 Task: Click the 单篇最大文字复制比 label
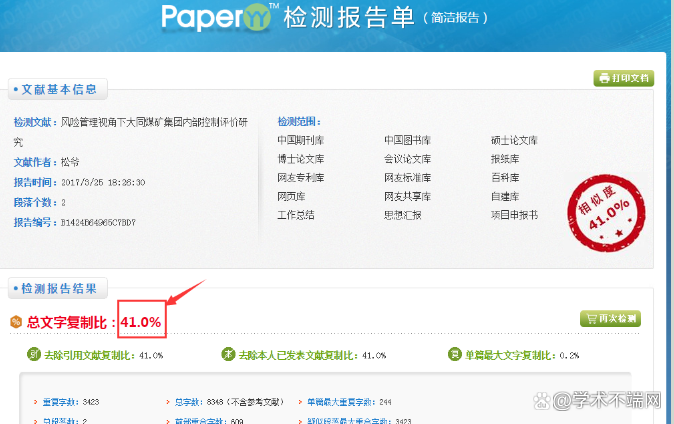pos(511,355)
